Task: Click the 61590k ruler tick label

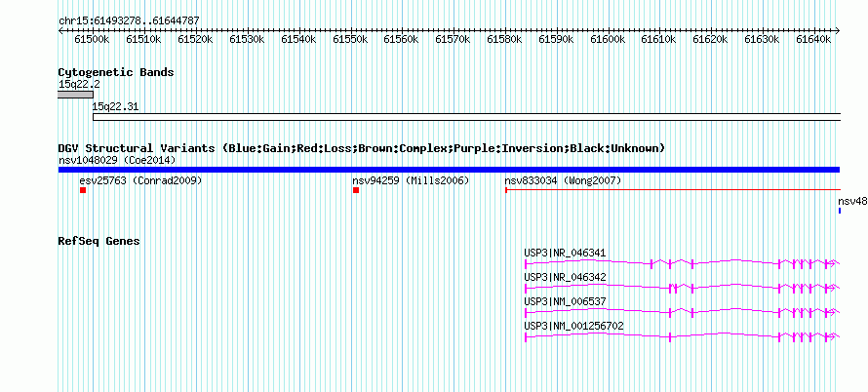Action: pos(556,39)
